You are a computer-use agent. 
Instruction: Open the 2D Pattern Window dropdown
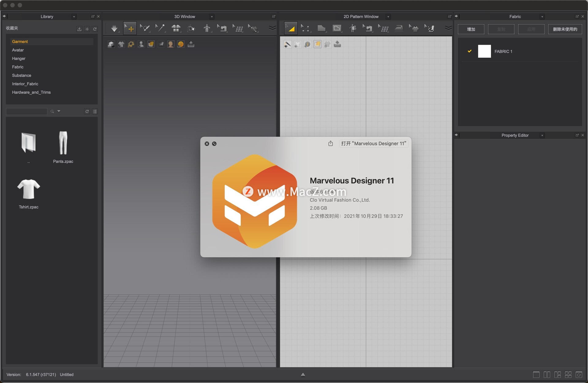[x=388, y=17]
